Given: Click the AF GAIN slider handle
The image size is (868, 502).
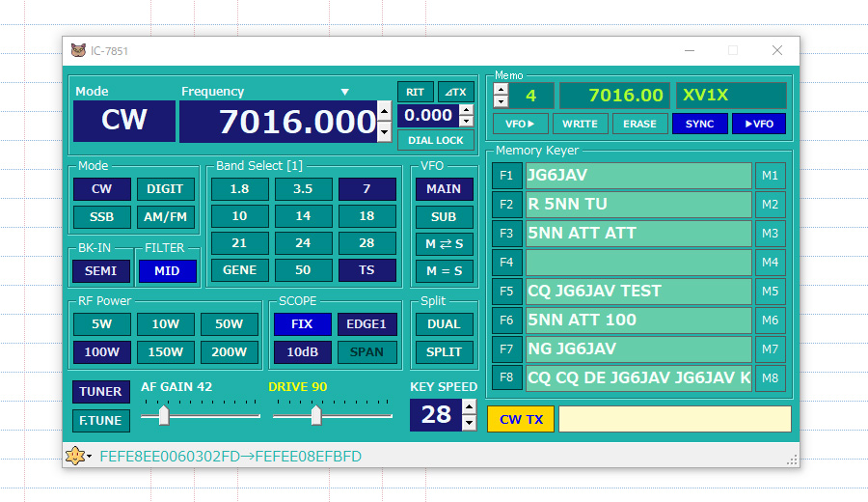Looking at the screenshot, I should [x=164, y=415].
